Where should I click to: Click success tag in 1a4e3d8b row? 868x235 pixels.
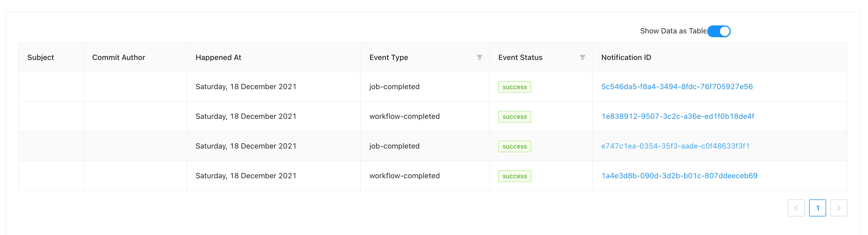515,176
